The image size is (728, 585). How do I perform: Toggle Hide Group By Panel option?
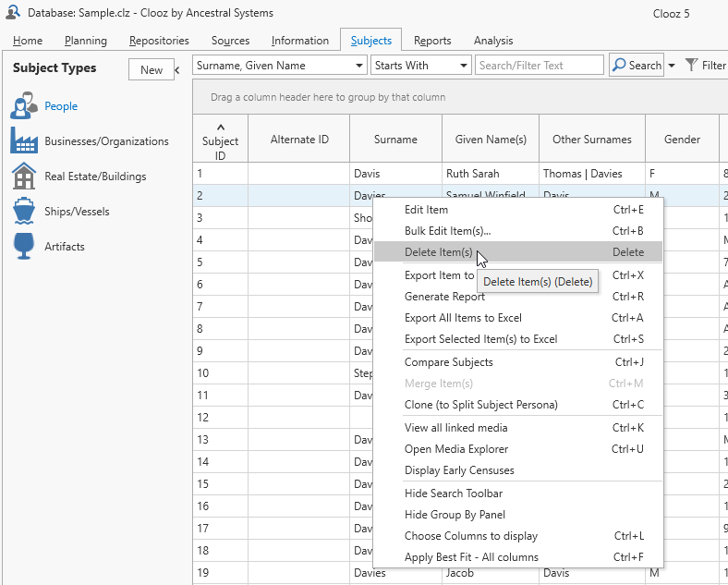tap(455, 515)
